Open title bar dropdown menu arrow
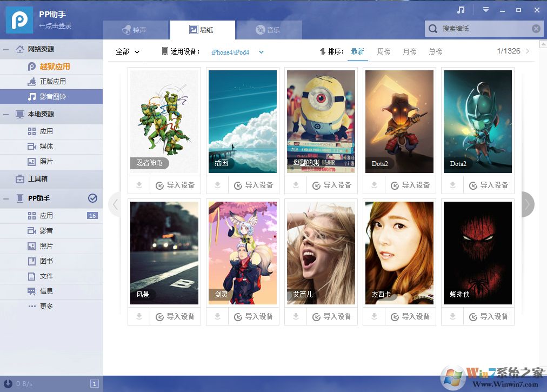 (485, 10)
